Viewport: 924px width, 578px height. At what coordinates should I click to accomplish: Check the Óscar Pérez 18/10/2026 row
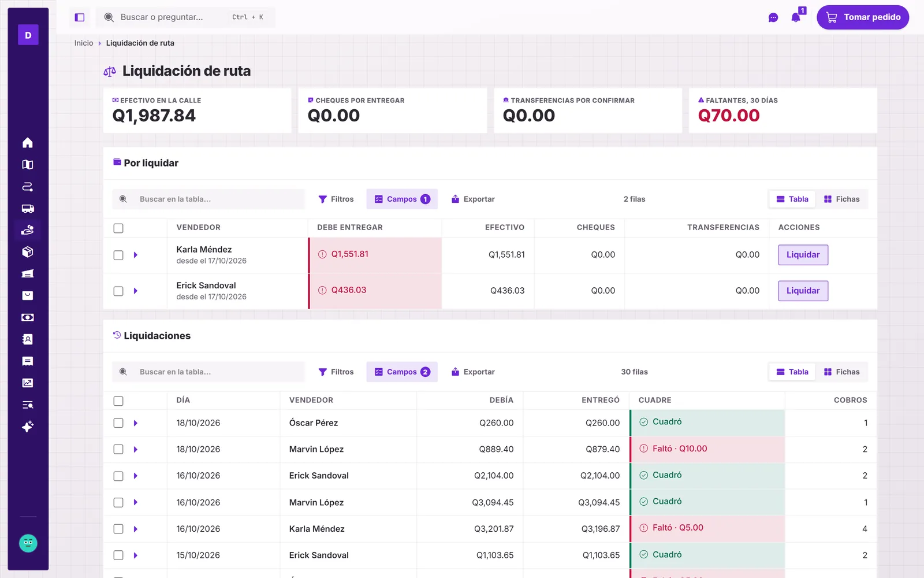coord(118,423)
